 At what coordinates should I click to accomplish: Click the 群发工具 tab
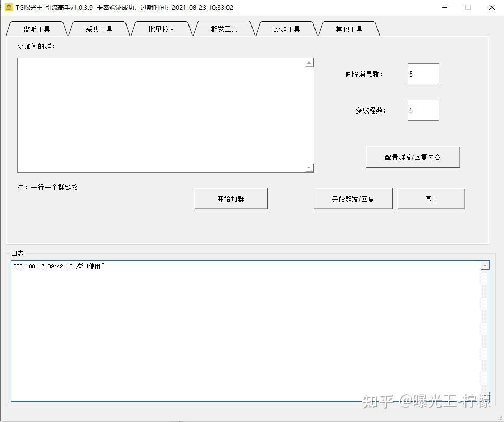coord(224,29)
